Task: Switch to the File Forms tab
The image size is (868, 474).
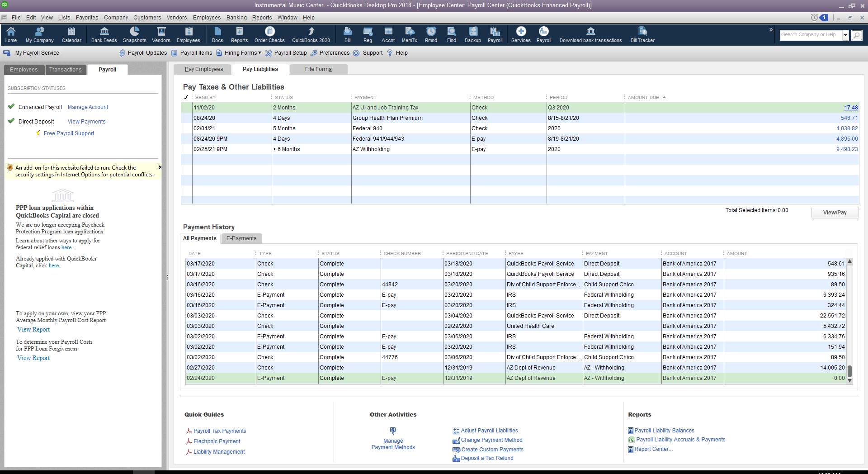Action: [318, 69]
